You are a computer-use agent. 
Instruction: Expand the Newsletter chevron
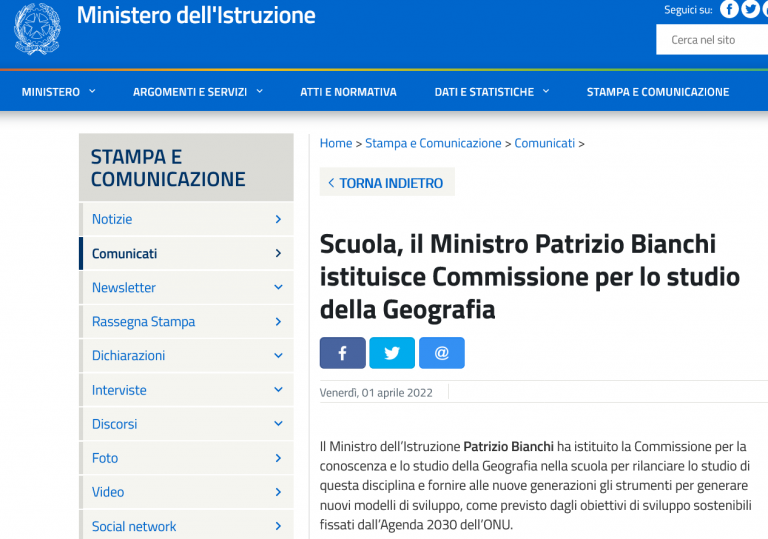[278, 287]
